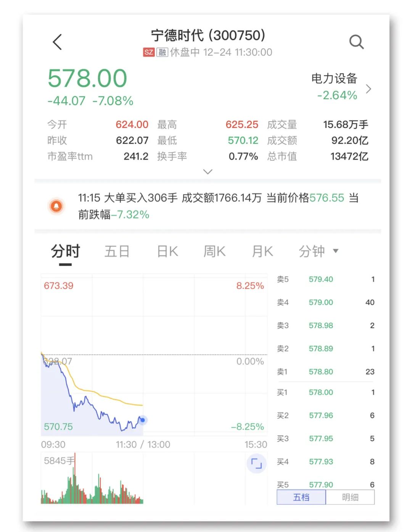
Task: Tap the volume bar chart
Action: 92,478
